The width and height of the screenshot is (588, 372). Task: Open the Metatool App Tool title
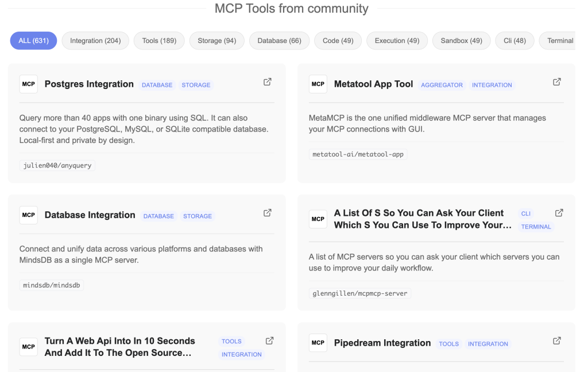click(373, 84)
